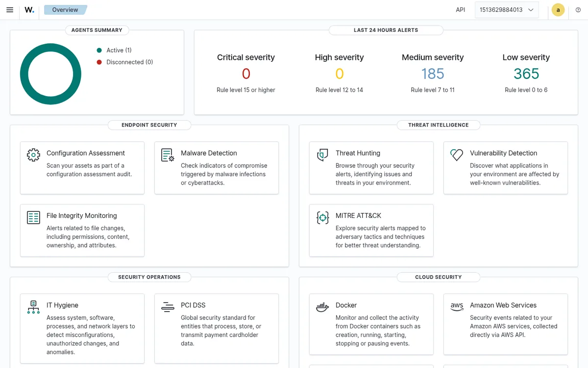Screen dimensions: 588x368
Task: Click the Amazon Web Services logo icon
Action: click(457, 307)
